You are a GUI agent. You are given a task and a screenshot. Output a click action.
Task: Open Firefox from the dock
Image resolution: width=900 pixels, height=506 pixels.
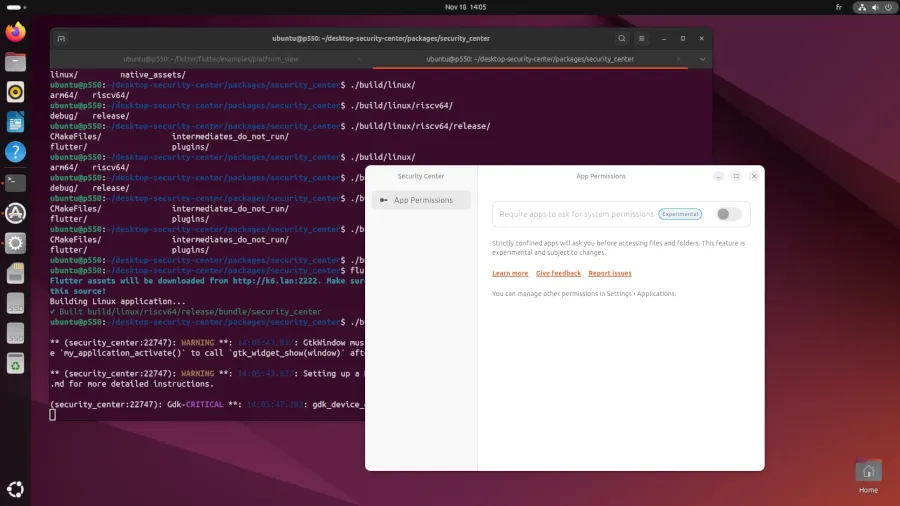(x=15, y=32)
